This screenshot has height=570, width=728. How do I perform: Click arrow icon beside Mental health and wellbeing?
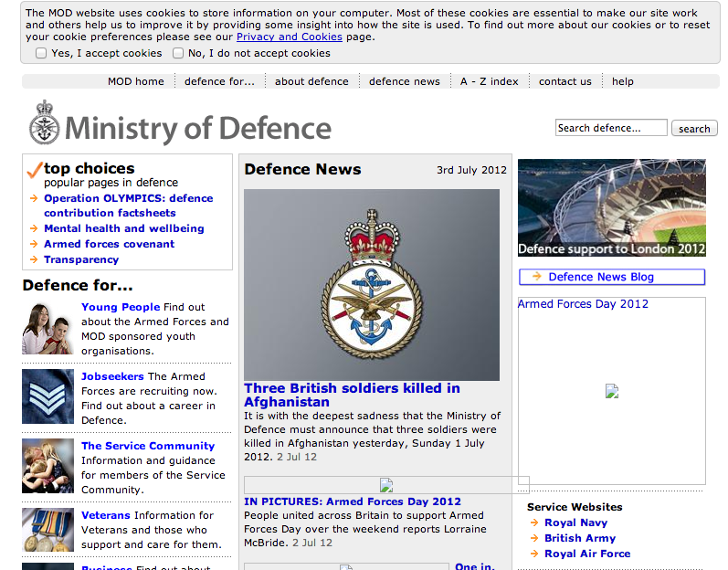[34, 228]
